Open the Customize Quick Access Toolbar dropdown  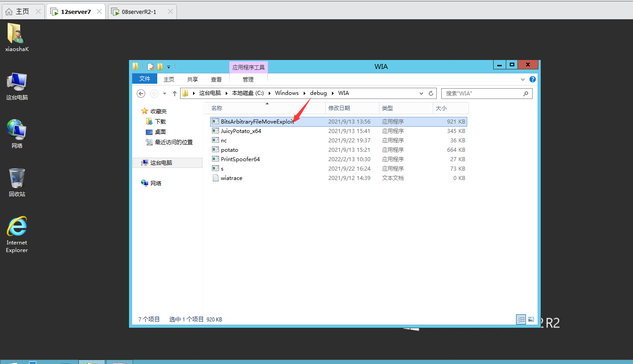point(169,67)
